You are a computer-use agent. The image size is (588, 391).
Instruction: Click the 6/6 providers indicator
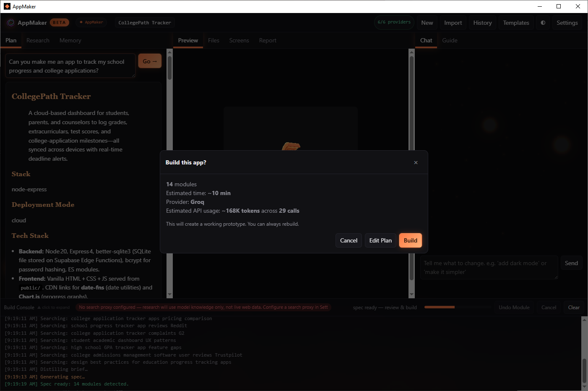click(x=394, y=22)
